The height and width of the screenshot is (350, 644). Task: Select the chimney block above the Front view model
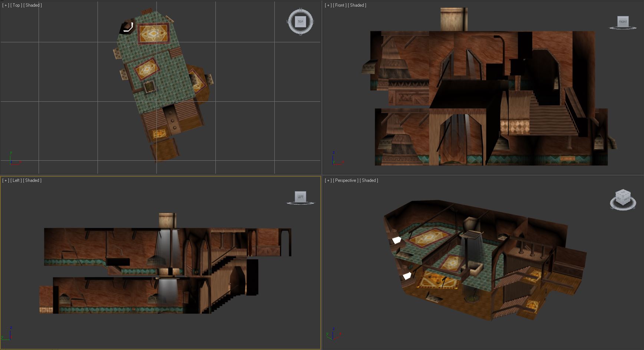pos(454,19)
